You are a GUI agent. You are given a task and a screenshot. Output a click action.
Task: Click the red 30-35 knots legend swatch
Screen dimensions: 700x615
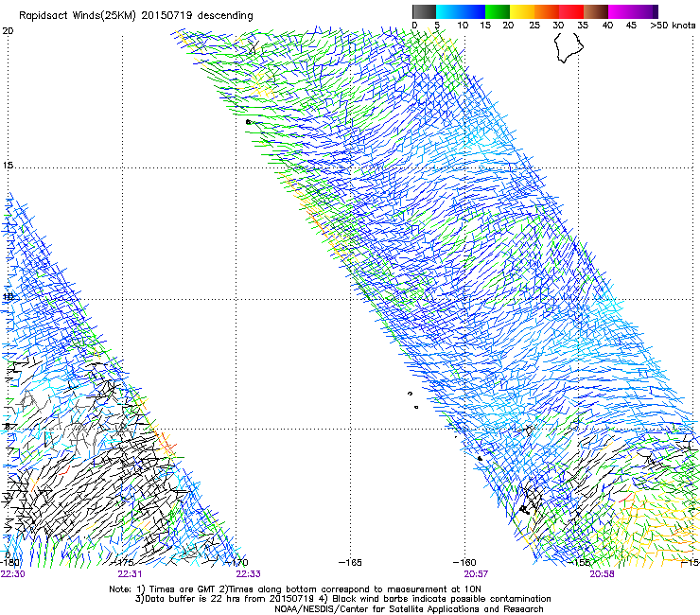coord(571,11)
